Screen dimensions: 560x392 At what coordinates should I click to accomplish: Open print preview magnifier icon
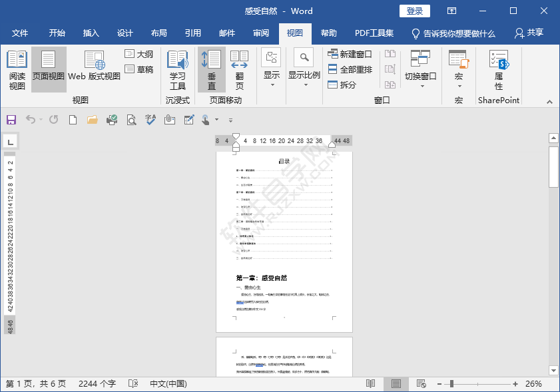click(x=131, y=120)
